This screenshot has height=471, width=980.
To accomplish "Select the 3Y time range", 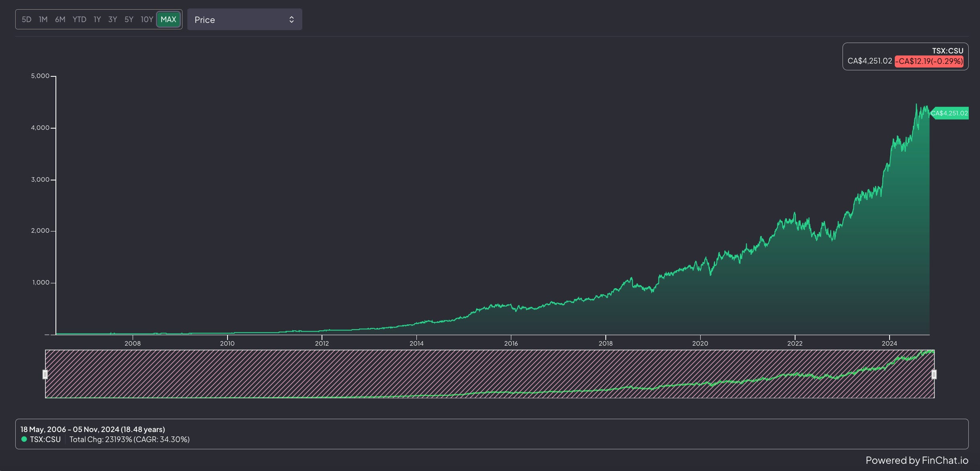I will click(113, 19).
